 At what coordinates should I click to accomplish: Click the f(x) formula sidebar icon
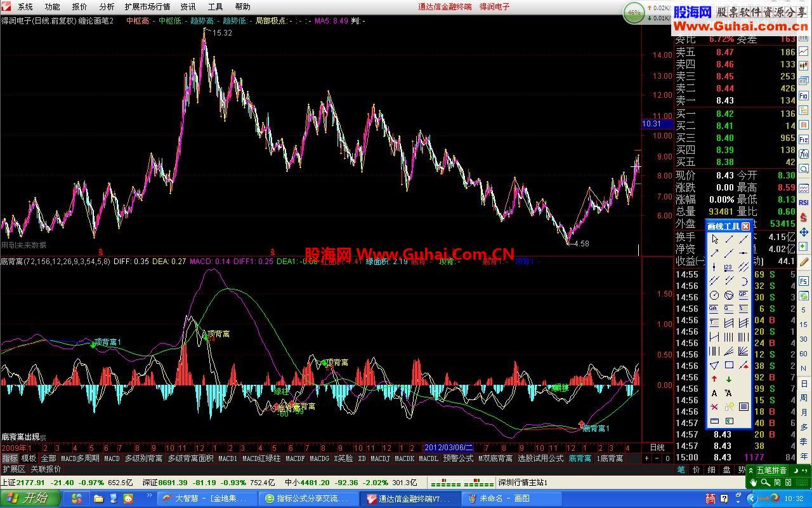(x=804, y=154)
